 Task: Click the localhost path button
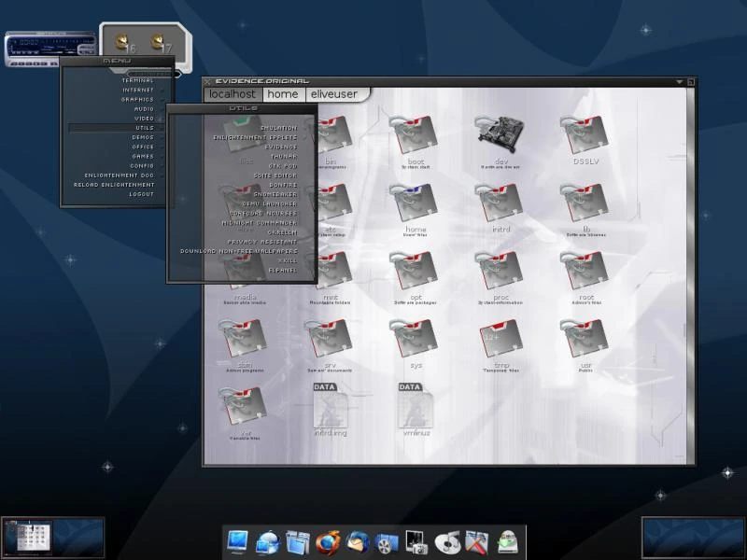(233, 94)
